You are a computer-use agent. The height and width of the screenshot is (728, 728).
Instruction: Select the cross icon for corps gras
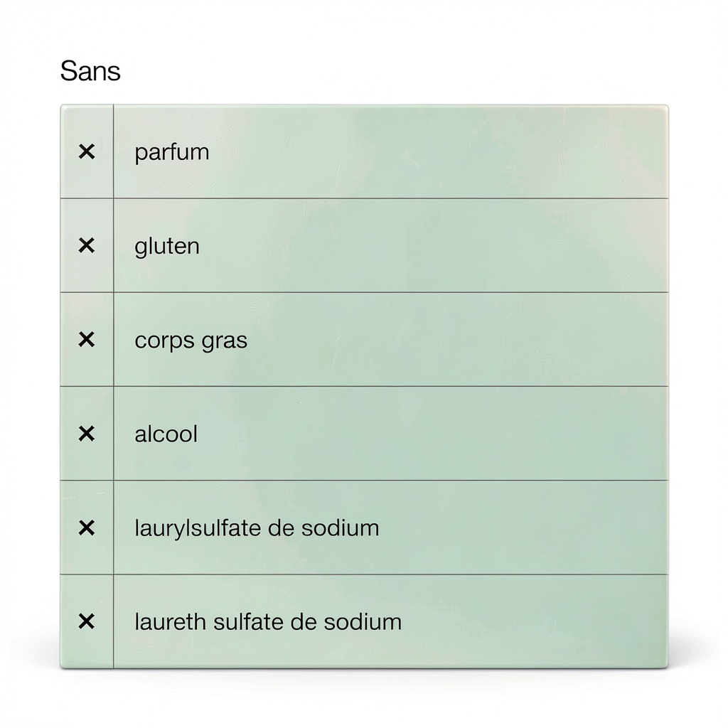tap(86, 340)
